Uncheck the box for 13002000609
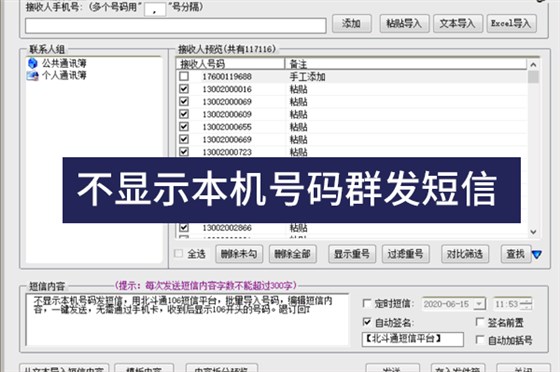 (x=184, y=114)
